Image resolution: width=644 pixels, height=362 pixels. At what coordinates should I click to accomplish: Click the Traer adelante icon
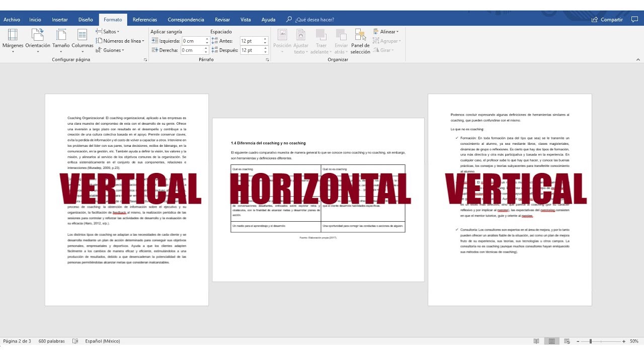tap(321, 35)
